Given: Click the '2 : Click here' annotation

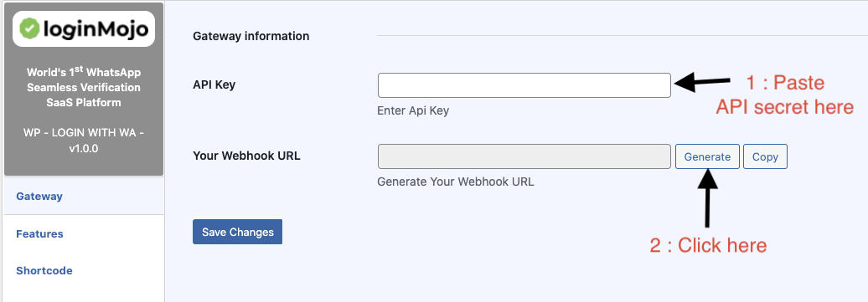Looking at the screenshot, I should click(709, 245).
